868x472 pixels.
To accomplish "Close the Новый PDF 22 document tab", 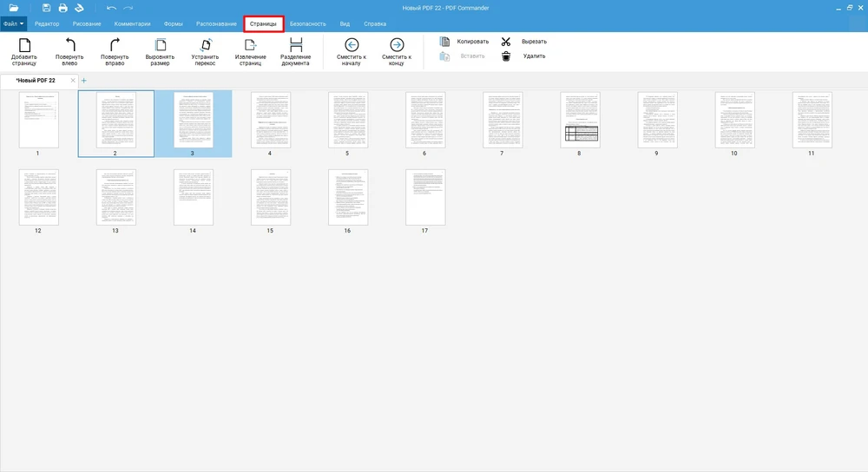I will (73, 80).
